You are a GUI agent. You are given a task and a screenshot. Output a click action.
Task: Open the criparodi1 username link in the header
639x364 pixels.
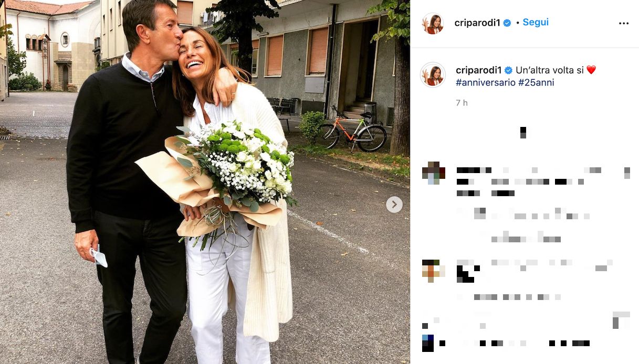click(477, 23)
